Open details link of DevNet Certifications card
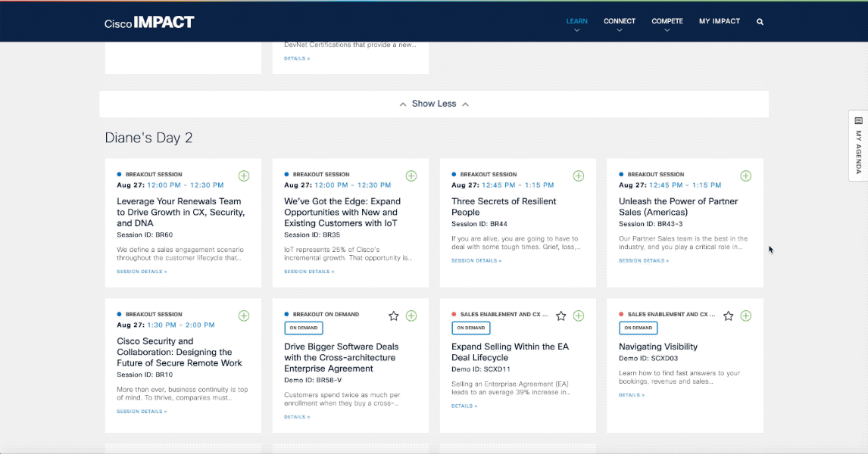This screenshot has height=454, width=868. (x=297, y=58)
